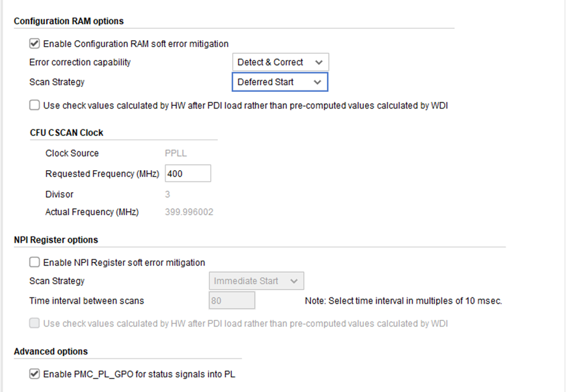Click the Divisor value 3
The image size is (566, 392).
pyautogui.click(x=167, y=194)
